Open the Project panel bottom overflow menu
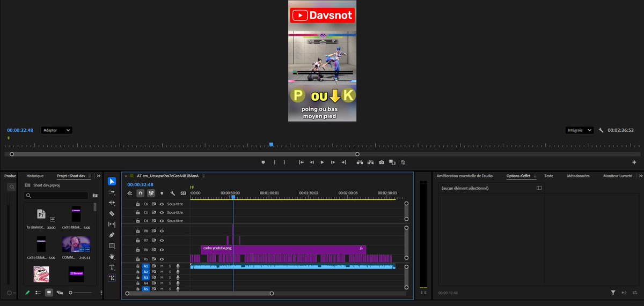This screenshot has width=644, height=306. pos(100,293)
